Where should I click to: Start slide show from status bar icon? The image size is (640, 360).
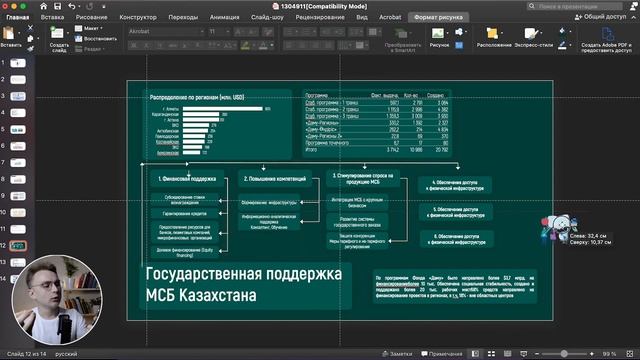click(x=524, y=354)
